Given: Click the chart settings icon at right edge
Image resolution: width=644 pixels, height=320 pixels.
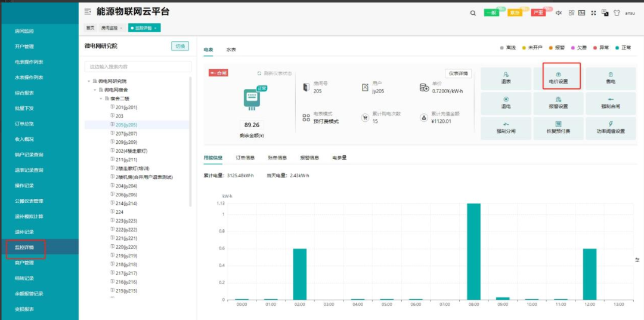Looking at the screenshot, I should (x=637, y=260).
